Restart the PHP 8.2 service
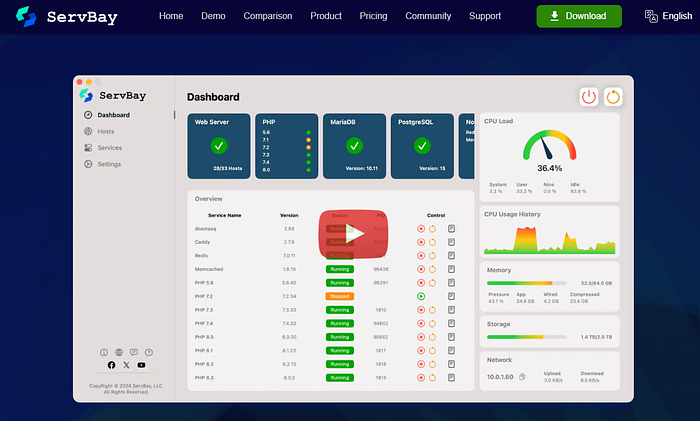Image resolution: width=700 pixels, height=421 pixels. pos(432,364)
